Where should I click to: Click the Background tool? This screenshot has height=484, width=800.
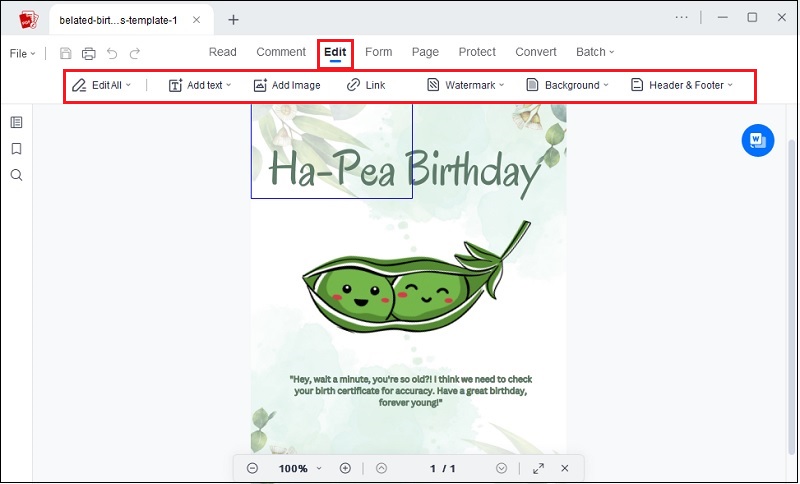(563, 85)
